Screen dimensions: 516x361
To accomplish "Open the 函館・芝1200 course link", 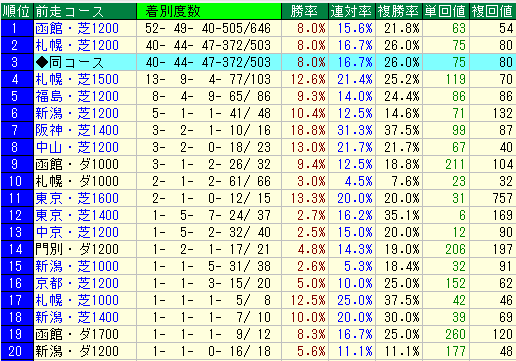I will [x=77, y=28].
